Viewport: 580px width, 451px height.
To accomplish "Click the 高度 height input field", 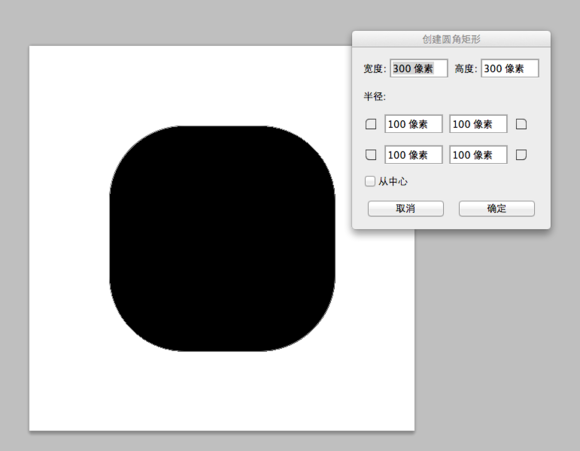I will click(x=510, y=68).
